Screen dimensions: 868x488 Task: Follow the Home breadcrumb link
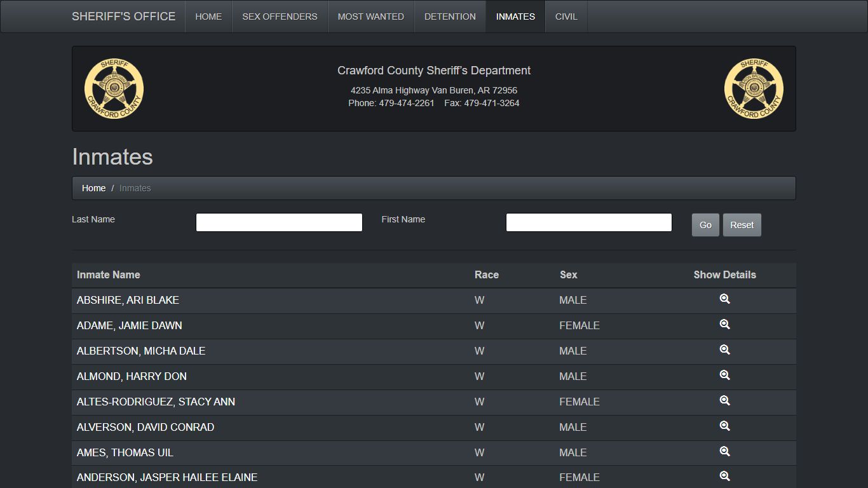(x=93, y=188)
